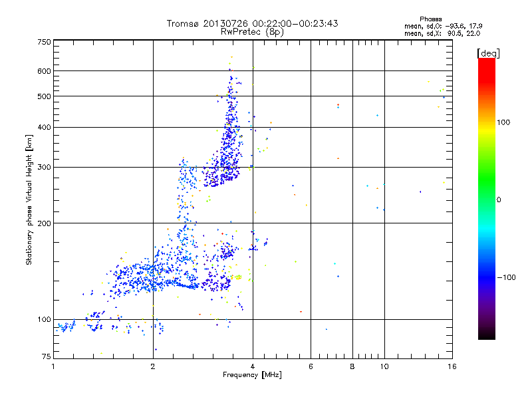This screenshot has width=532, height=399.
Task: Select the 'RwPretec (8p)' subtitle
Action: click(252, 32)
